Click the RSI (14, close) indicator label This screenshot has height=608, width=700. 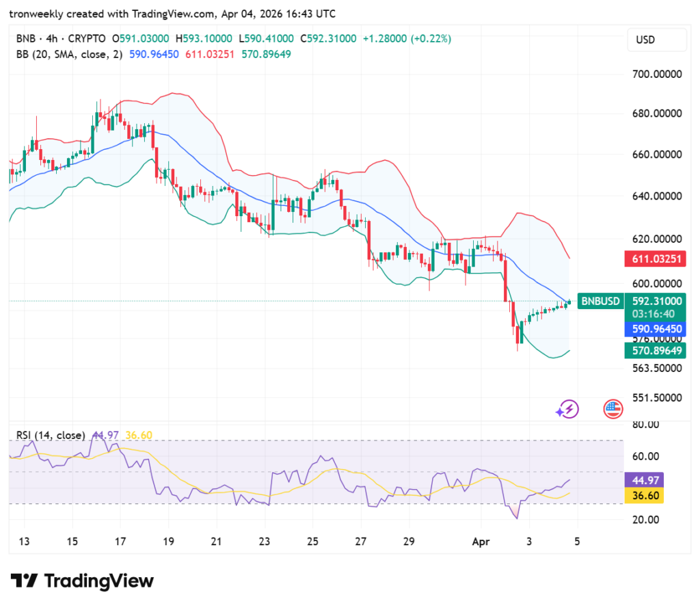point(51,435)
